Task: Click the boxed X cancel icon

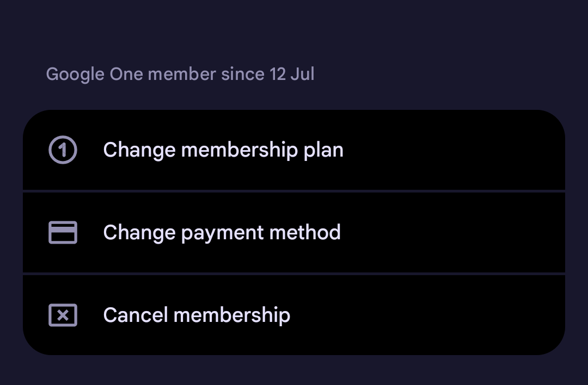Action: [x=63, y=315]
